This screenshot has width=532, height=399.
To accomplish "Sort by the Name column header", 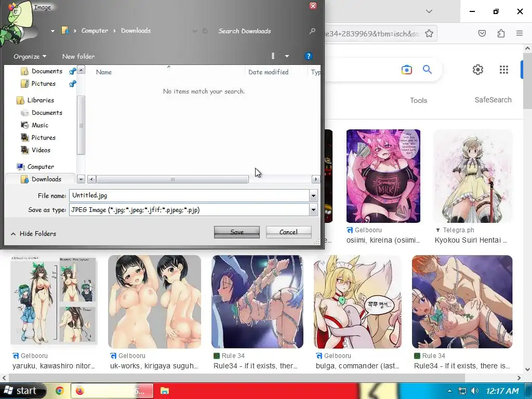I will tap(104, 72).
